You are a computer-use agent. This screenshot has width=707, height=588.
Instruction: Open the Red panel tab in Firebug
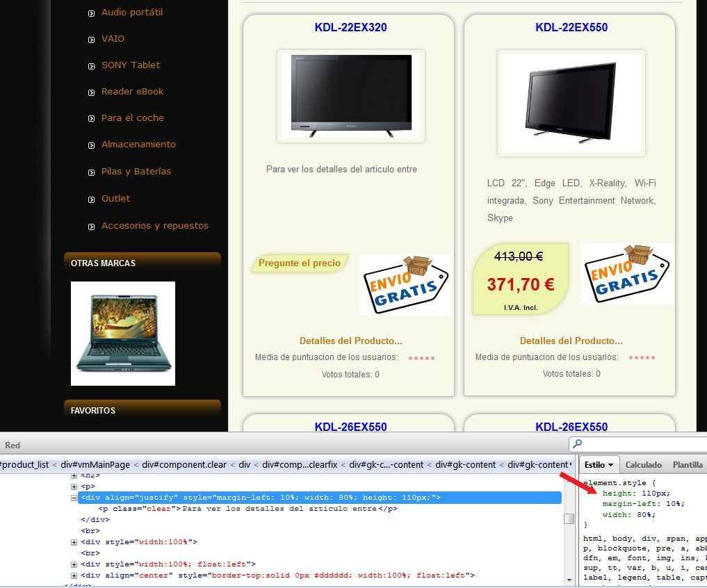(x=13, y=445)
